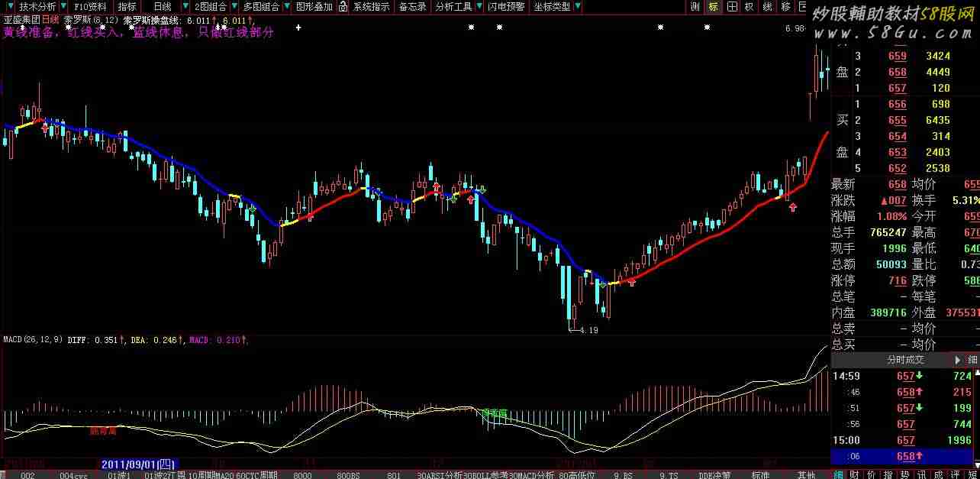Click the sell-level 3 price 659

click(897, 56)
